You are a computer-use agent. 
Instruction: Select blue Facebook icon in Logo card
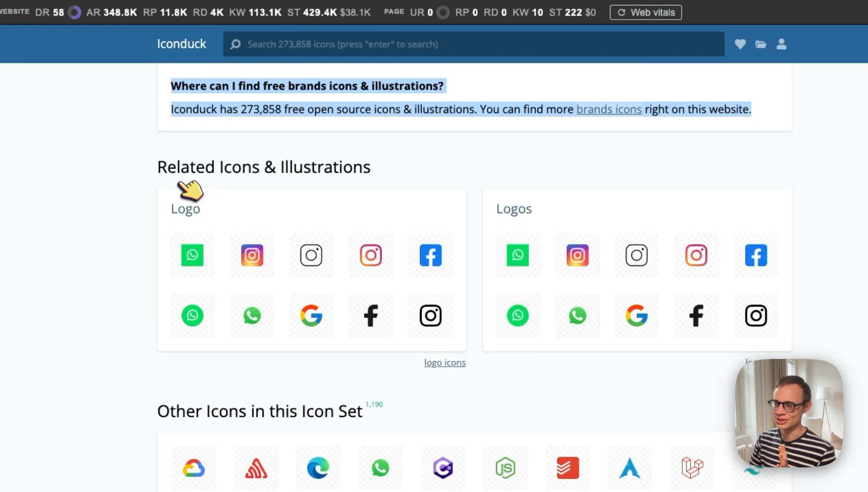click(x=431, y=255)
